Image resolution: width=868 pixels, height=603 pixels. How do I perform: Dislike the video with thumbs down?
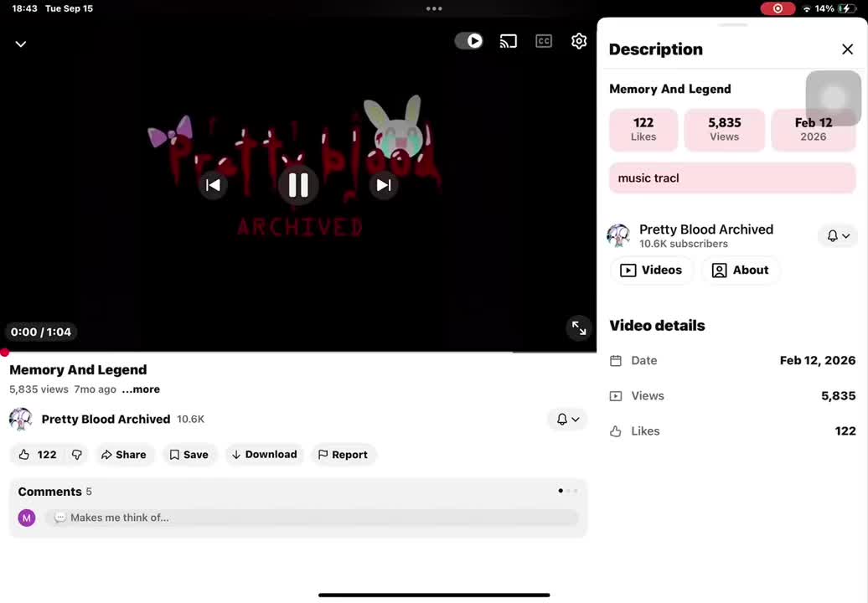point(77,455)
